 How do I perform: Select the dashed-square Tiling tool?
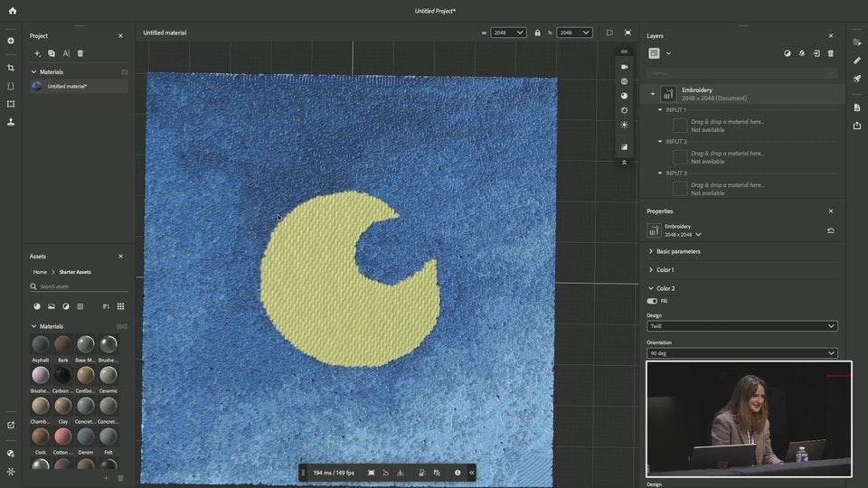pos(11,104)
